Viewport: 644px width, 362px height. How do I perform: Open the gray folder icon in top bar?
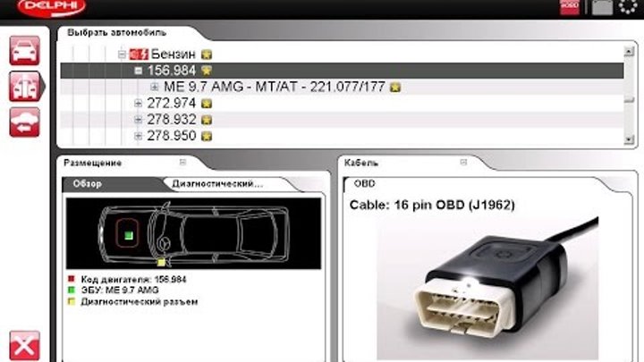602,7
